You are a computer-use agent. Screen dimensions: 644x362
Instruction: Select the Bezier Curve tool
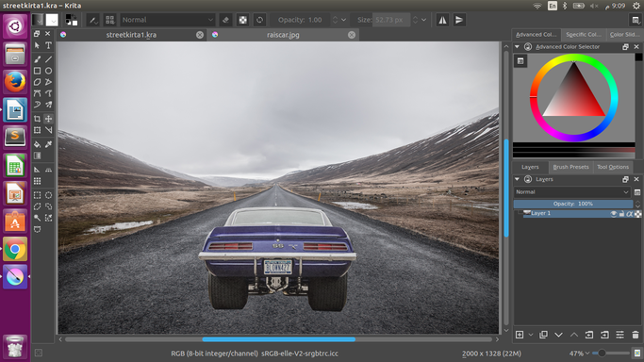tap(37, 93)
